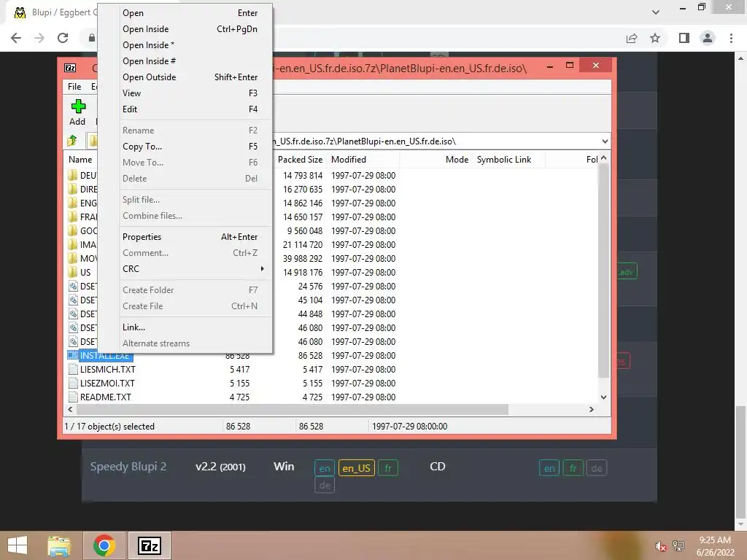Viewport: 747px width, 560px height.
Task: Click the v2.2 (2001) version text
Action: point(220,467)
